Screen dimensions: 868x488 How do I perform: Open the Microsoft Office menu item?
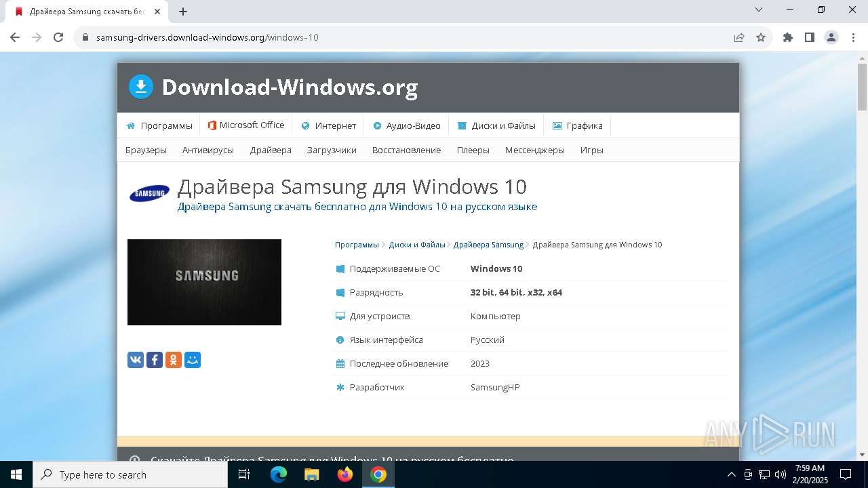(x=246, y=125)
